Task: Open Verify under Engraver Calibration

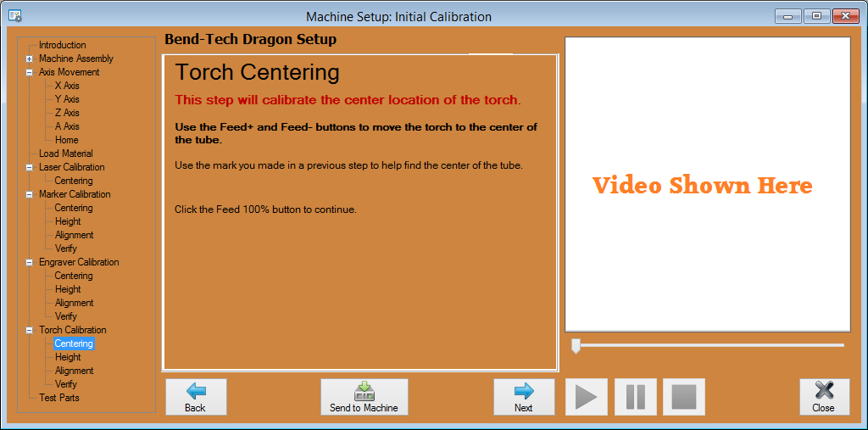Action: [x=66, y=316]
